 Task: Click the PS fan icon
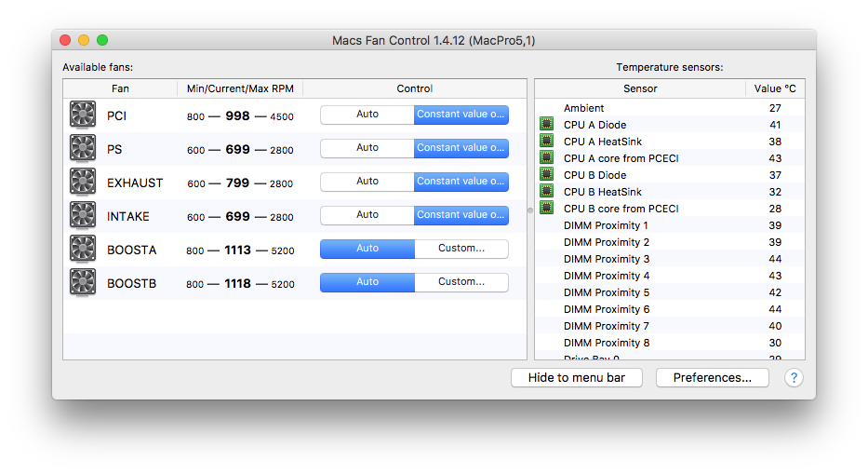click(83, 148)
